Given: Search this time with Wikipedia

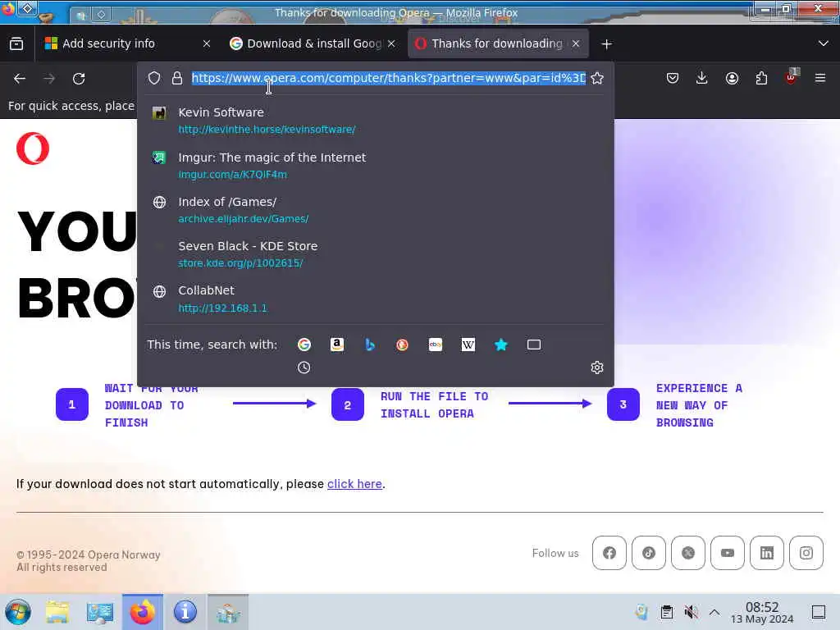Looking at the screenshot, I should pyautogui.click(x=468, y=345).
